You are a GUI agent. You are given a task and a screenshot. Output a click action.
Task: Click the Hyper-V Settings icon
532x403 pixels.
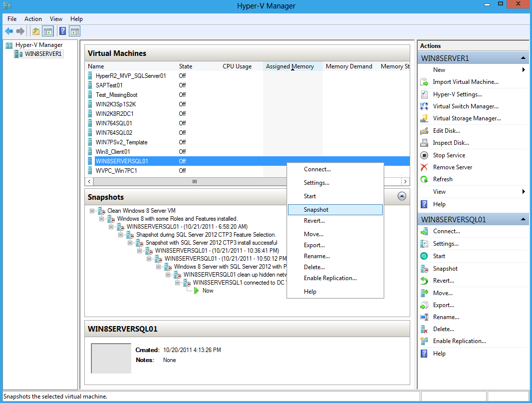pos(424,94)
